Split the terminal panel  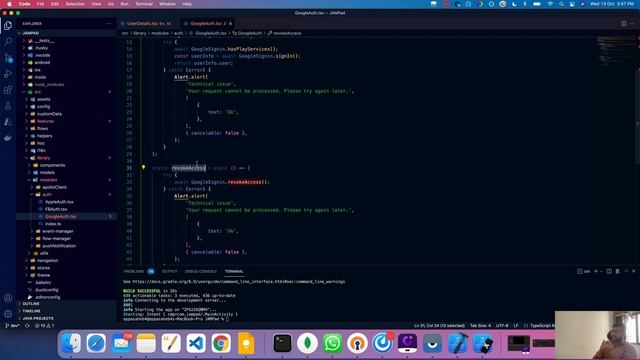coord(609,271)
